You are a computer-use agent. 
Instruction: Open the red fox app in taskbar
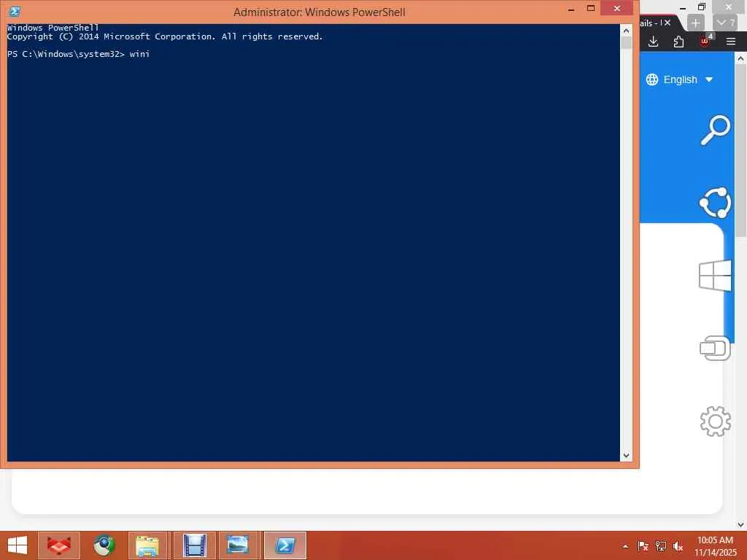tap(59, 545)
